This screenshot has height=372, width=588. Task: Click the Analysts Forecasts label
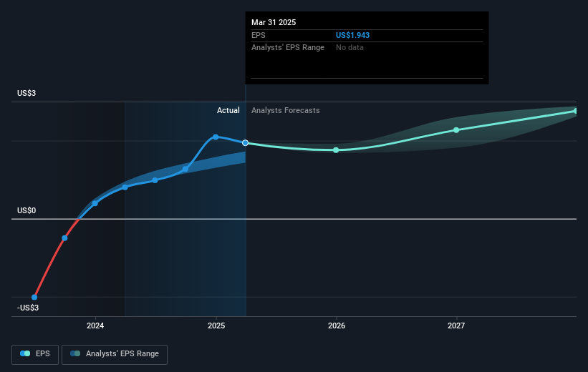pyautogui.click(x=285, y=110)
